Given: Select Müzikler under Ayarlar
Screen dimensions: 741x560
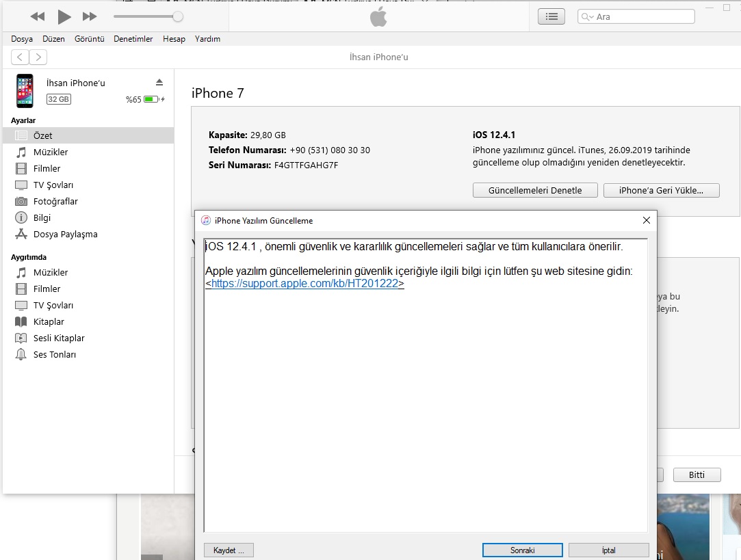Looking at the screenshot, I should click(x=88, y=152).
